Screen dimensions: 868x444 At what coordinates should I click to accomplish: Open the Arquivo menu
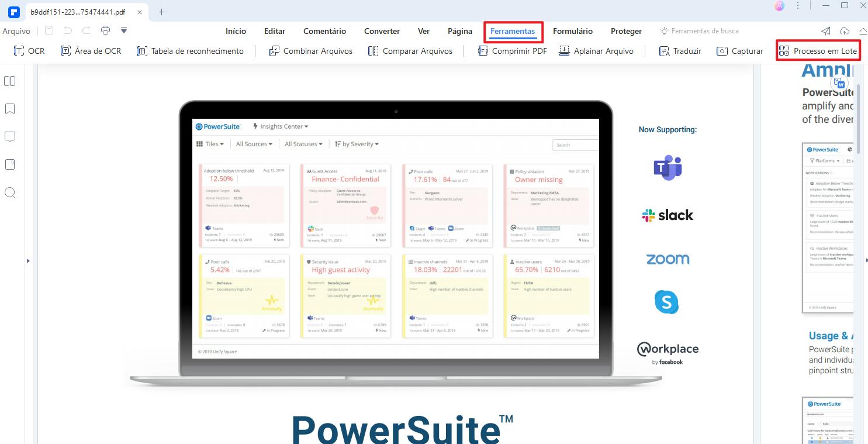(16, 31)
